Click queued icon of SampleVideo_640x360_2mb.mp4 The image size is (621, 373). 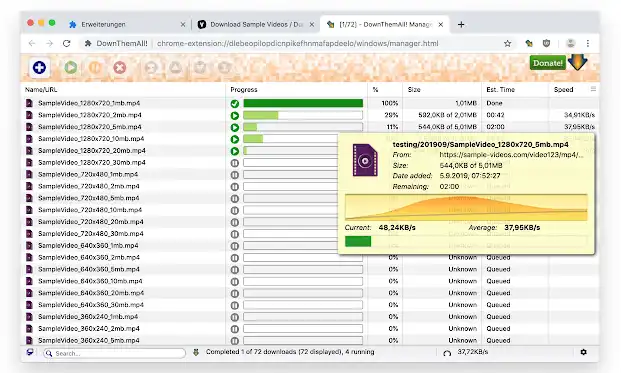[x=234, y=258]
